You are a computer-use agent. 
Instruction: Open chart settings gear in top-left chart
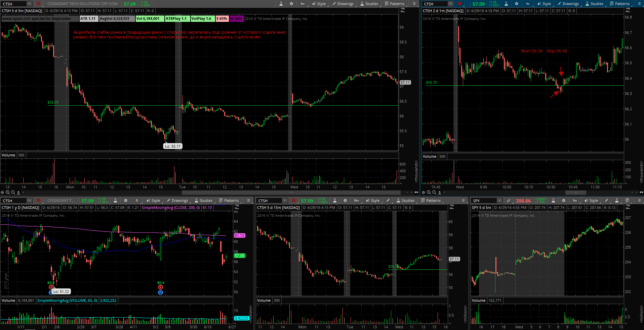point(291,4)
